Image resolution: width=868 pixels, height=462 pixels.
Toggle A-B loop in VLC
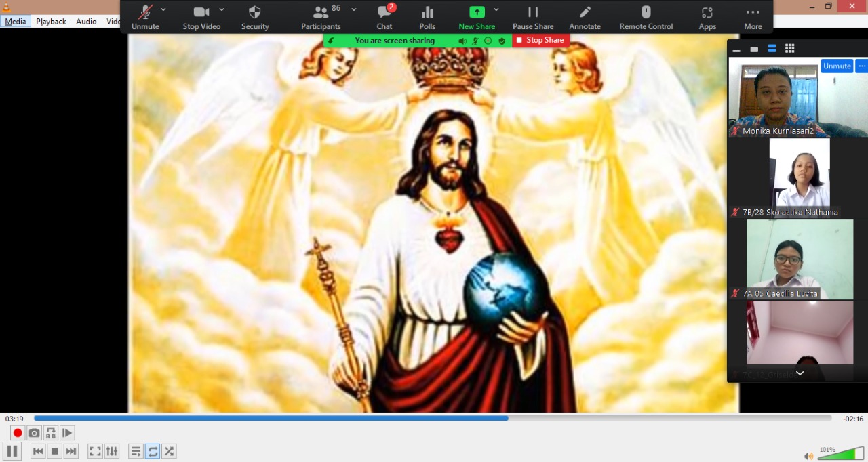tap(50, 433)
